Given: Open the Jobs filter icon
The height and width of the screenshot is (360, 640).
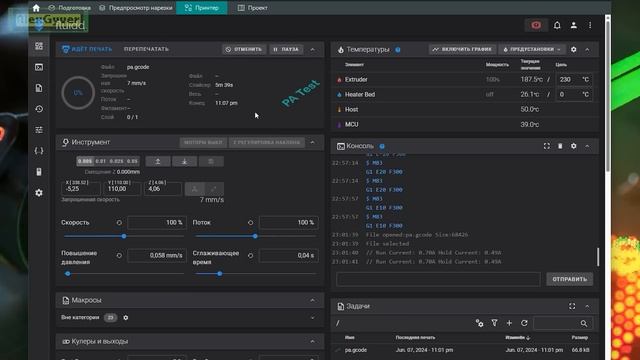Looking at the screenshot, I should tap(494, 323).
